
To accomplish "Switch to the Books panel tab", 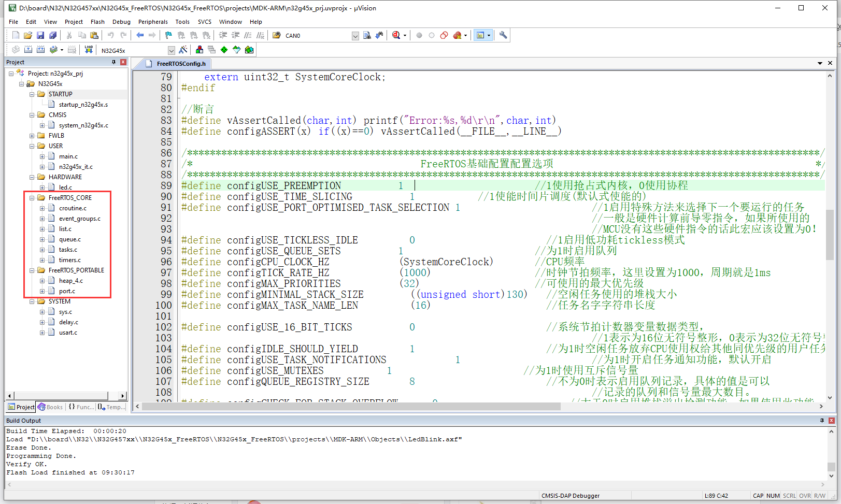I will [50, 407].
